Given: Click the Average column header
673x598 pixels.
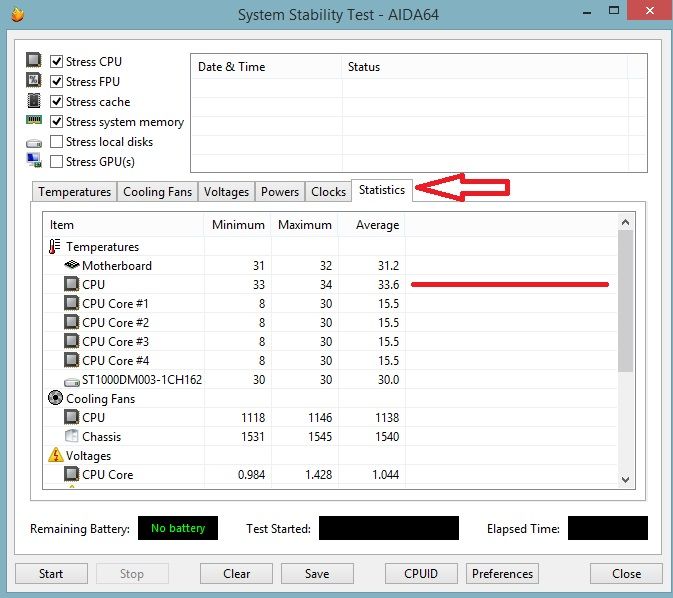Looking at the screenshot, I should (372, 225).
